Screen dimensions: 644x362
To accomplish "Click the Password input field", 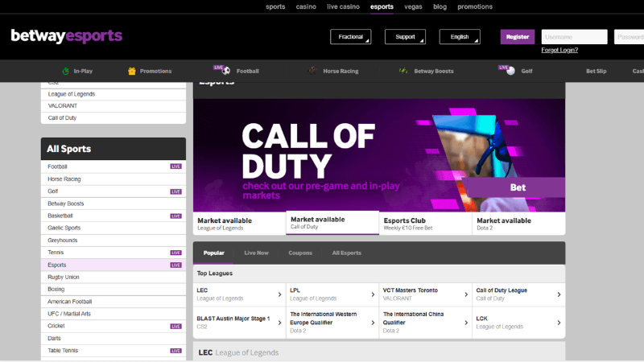I will point(629,37).
